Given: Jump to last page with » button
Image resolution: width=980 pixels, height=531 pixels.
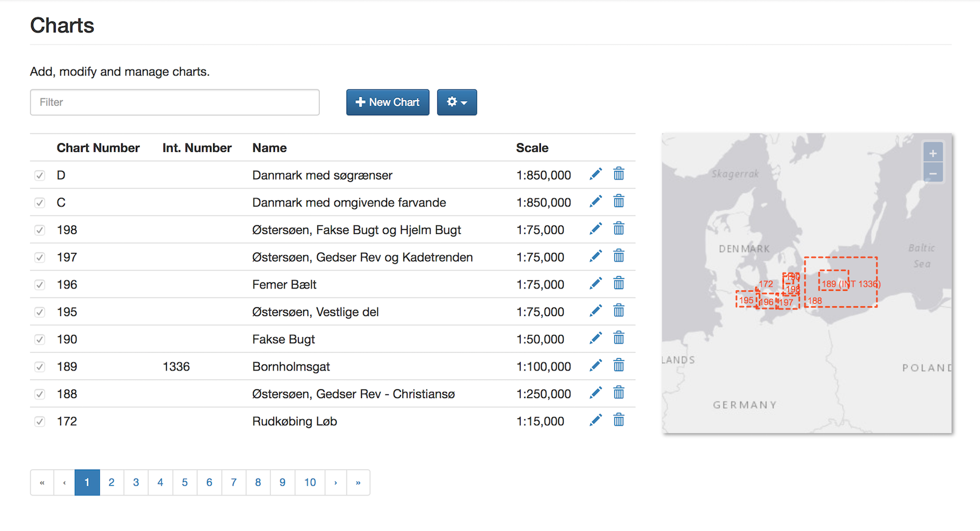Looking at the screenshot, I should tap(358, 483).
